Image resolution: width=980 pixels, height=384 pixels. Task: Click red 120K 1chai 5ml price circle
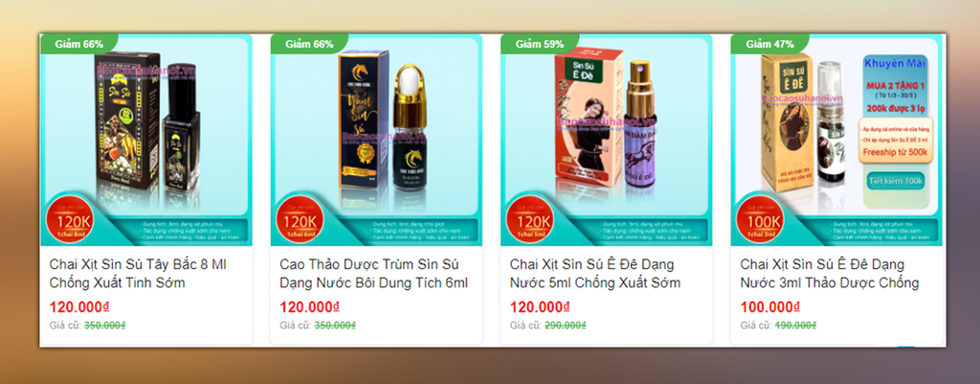(x=529, y=220)
